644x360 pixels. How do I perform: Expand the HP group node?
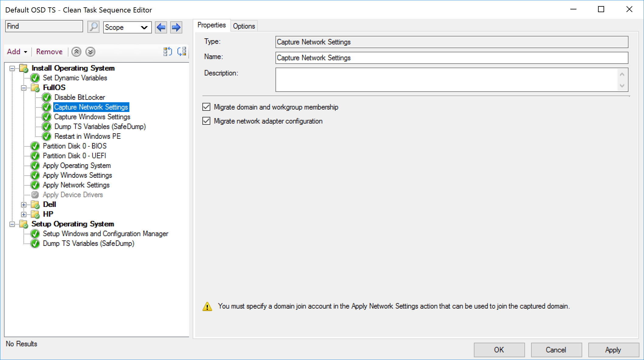pyautogui.click(x=24, y=214)
